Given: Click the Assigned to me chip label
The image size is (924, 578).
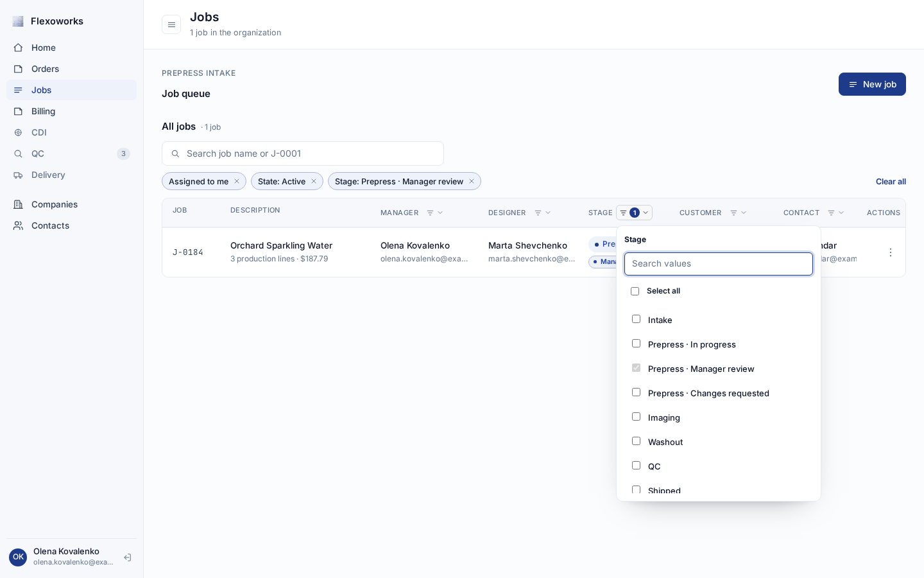Looking at the screenshot, I should pyautogui.click(x=198, y=182).
